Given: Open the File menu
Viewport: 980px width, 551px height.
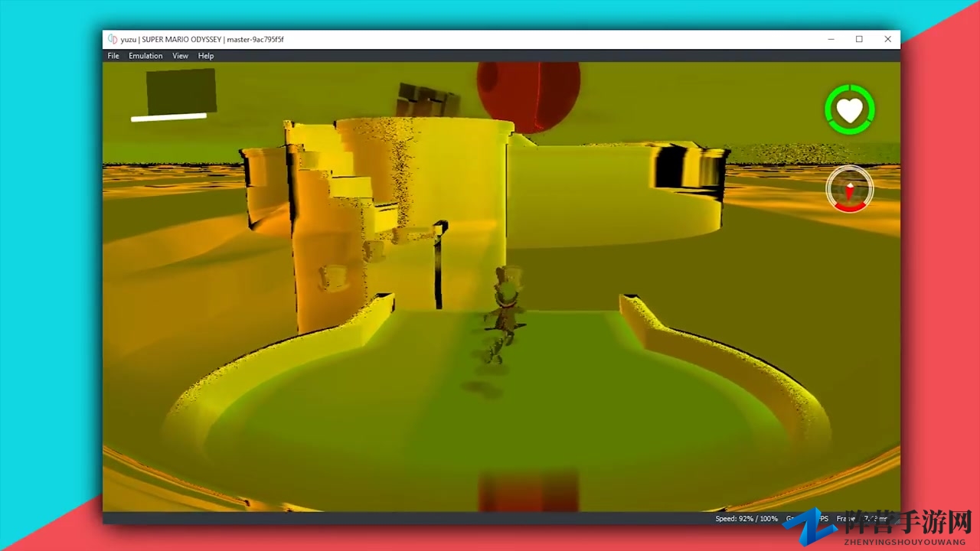Looking at the screenshot, I should [x=113, y=56].
